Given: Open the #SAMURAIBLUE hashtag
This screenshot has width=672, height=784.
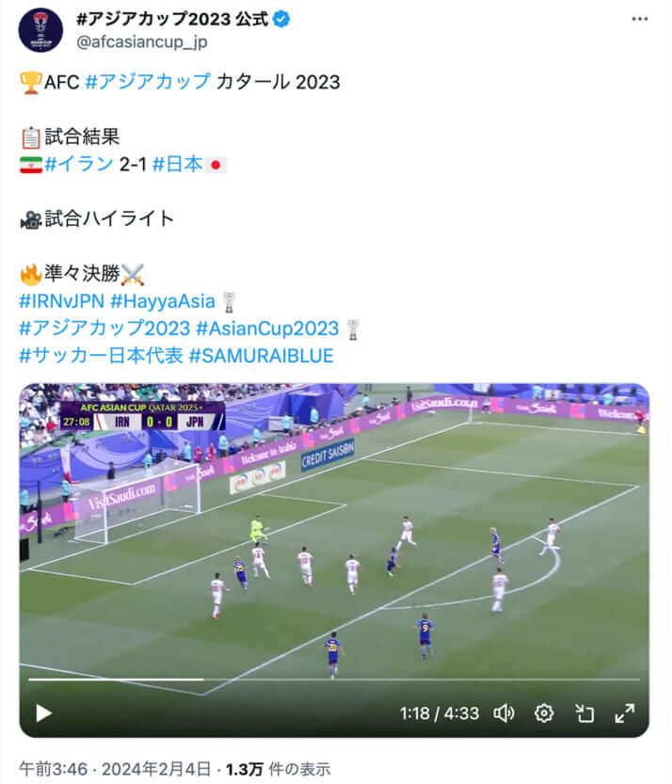Looking at the screenshot, I should [x=261, y=356].
